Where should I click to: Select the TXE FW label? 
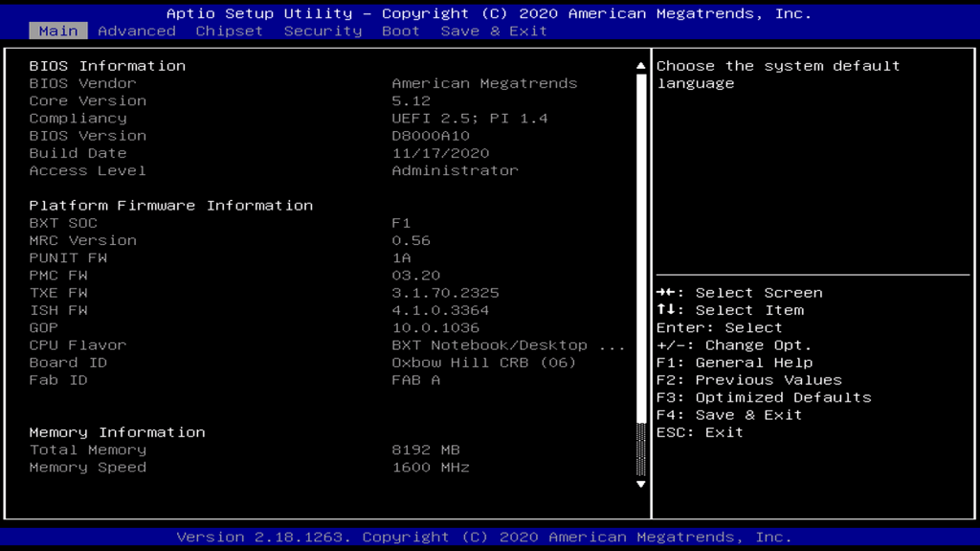(58, 293)
